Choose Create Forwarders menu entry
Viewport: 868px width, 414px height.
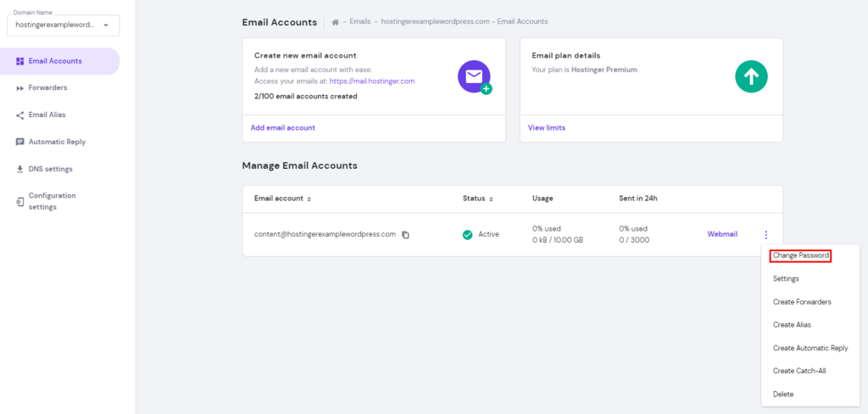(x=802, y=302)
